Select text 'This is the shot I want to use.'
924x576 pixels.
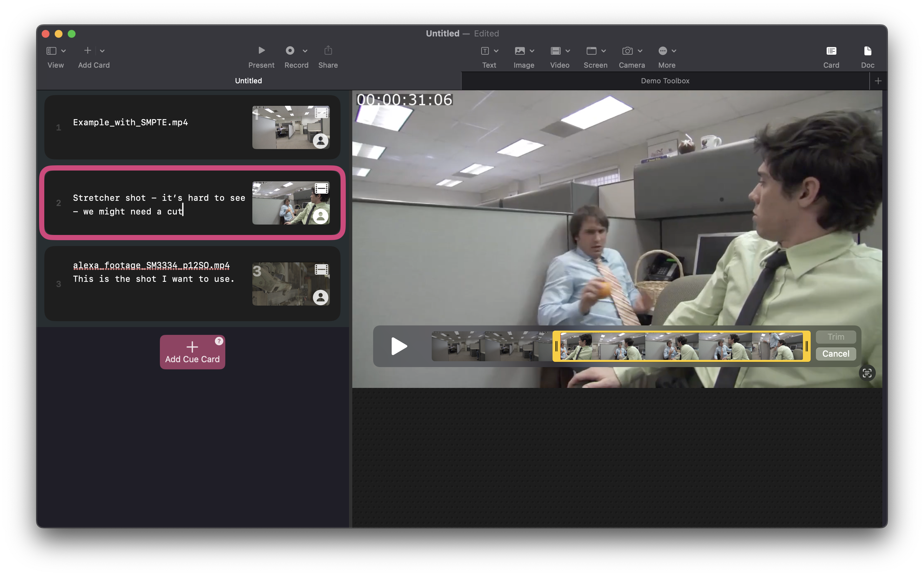154,279
